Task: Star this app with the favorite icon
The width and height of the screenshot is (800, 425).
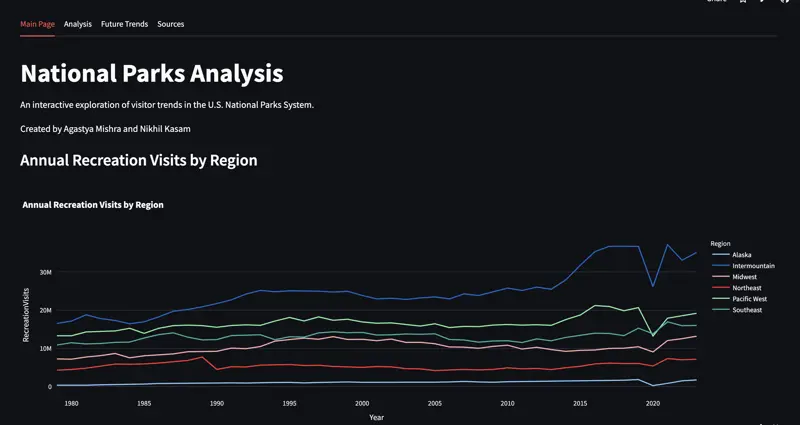Action: coord(743,2)
